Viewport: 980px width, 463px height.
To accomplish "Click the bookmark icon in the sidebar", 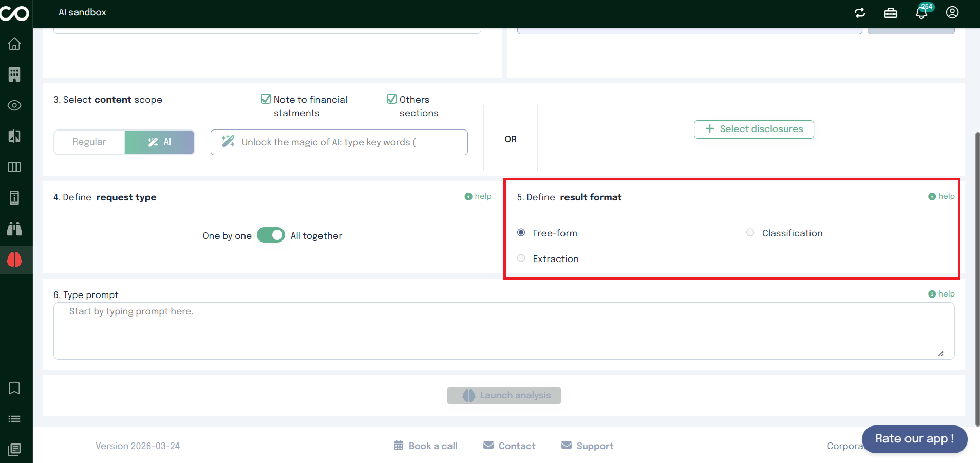I will point(14,388).
